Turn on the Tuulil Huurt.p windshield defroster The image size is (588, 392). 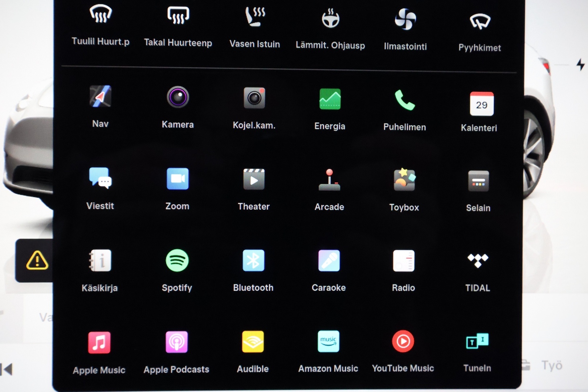pyautogui.click(x=101, y=14)
